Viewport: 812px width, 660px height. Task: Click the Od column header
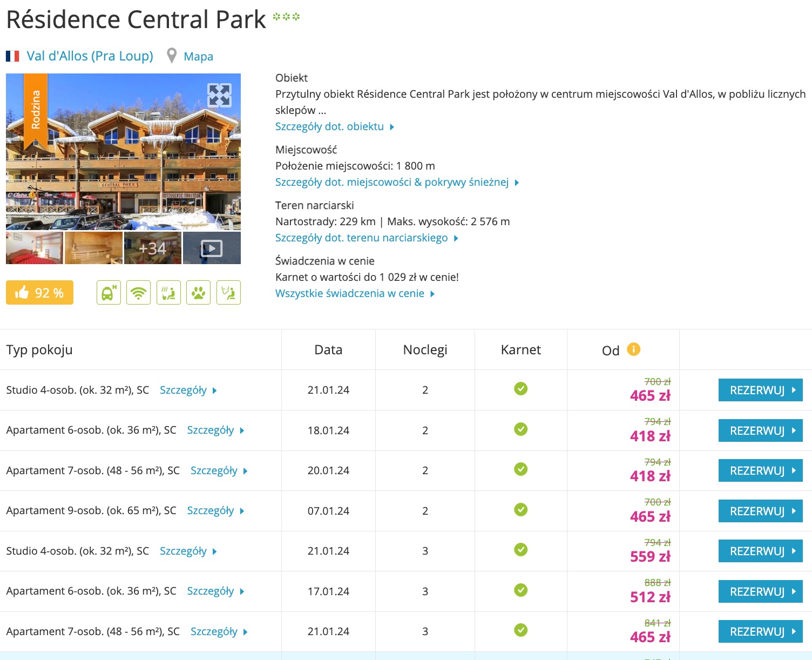tap(611, 351)
